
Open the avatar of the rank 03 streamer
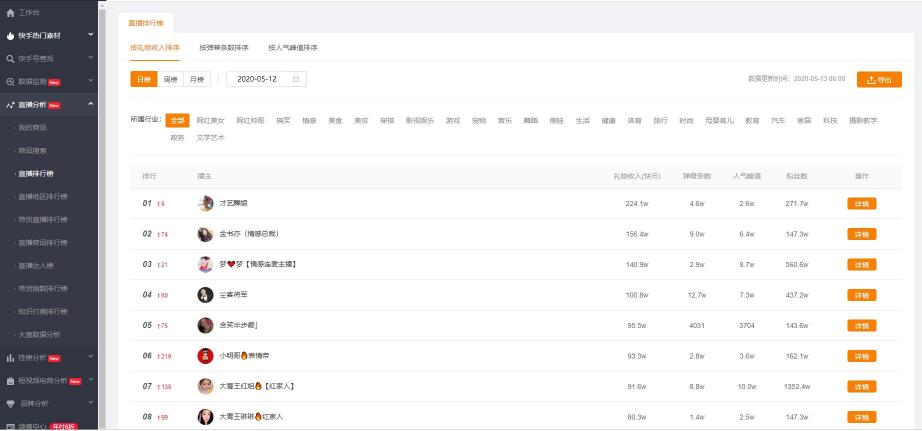205,265
